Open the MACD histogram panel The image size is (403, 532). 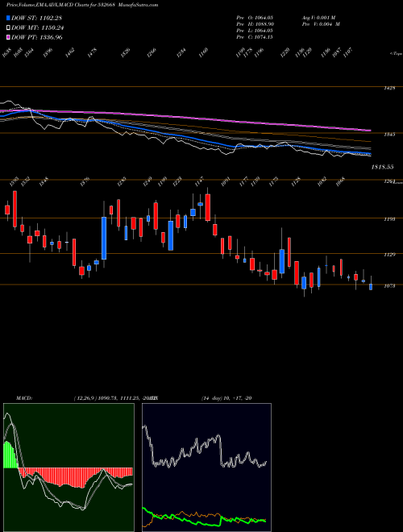(x=69, y=468)
